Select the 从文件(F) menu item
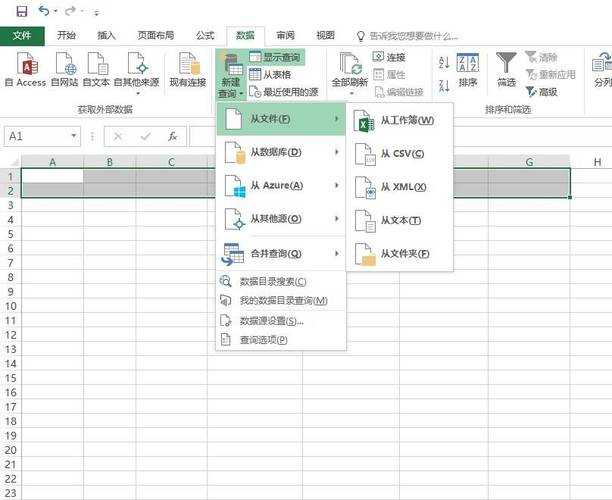This screenshot has width=612, height=500. click(281, 119)
